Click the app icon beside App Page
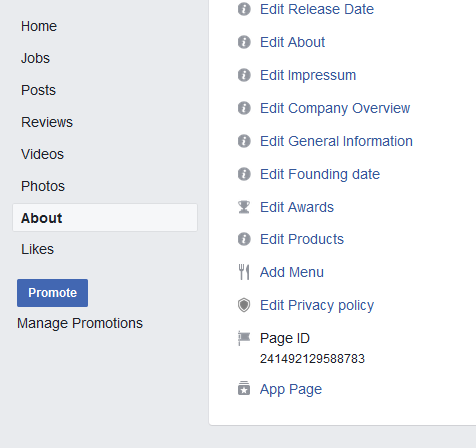 (x=244, y=388)
